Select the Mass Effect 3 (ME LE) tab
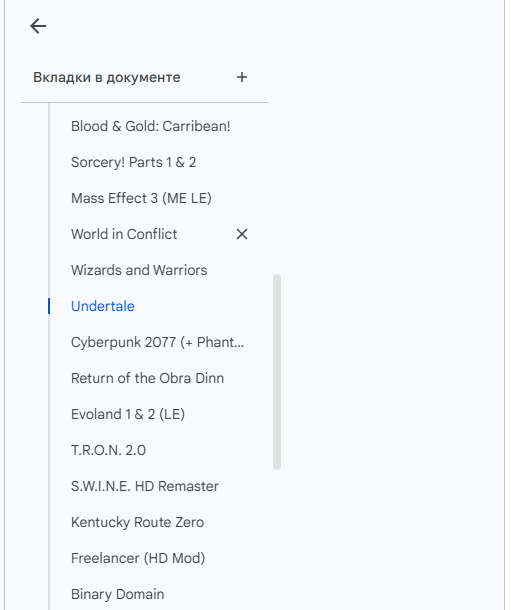This screenshot has width=511, height=610. tap(141, 198)
